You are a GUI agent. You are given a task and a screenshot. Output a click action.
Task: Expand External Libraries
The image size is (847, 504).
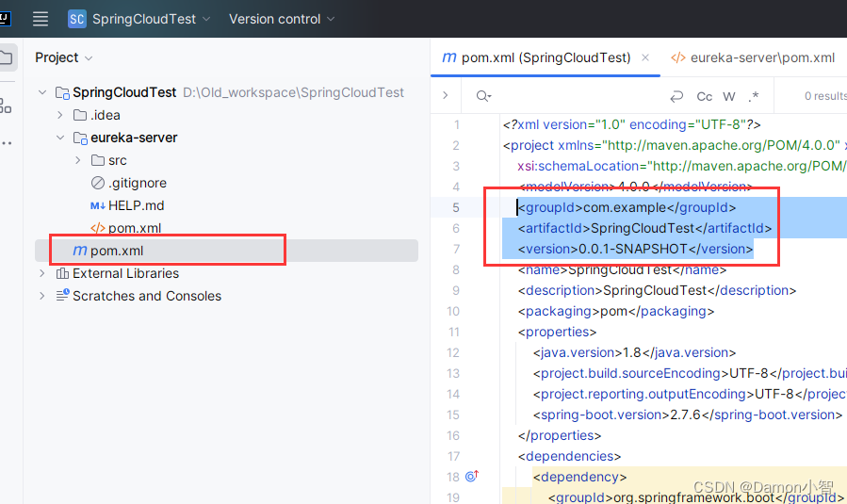point(42,273)
